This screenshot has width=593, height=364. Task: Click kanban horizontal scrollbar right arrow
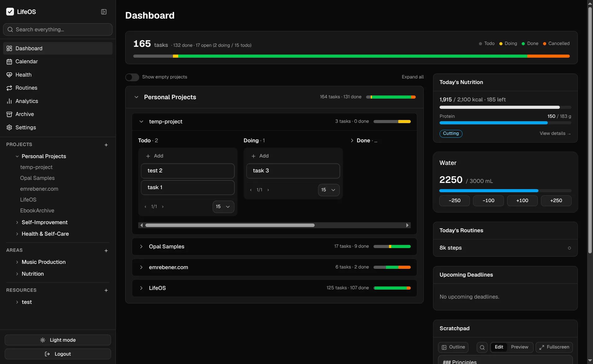tap(407, 225)
